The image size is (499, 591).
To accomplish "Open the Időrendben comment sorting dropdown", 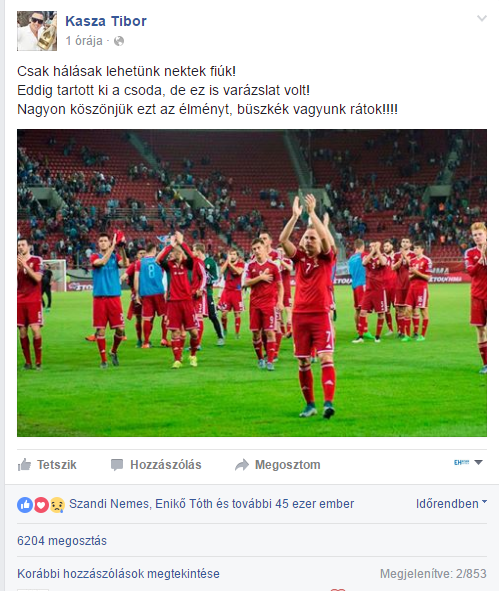I will [x=451, y=504].
